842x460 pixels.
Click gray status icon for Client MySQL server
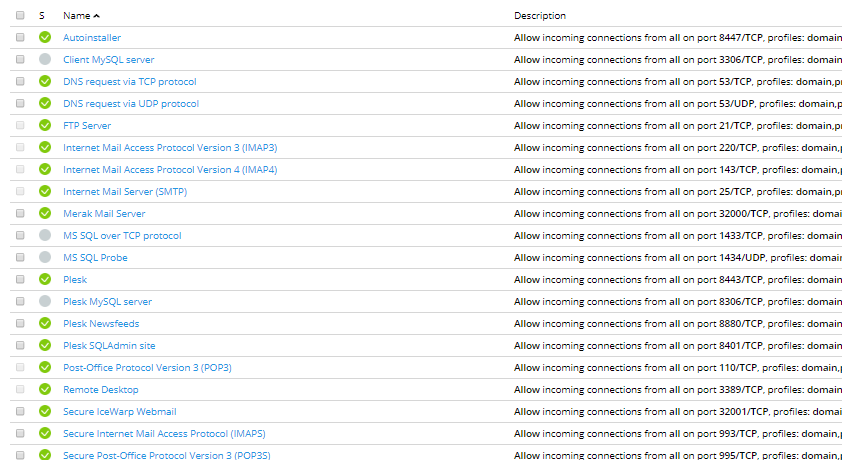coord(44,60)
